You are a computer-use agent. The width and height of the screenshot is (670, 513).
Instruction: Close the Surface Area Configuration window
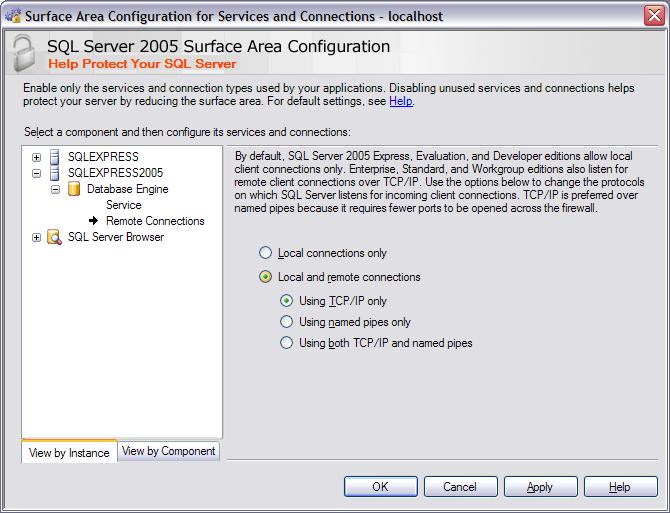click(x=654, y=16)
